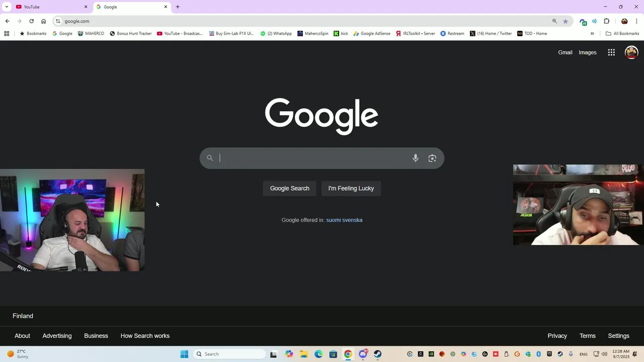Image resolution: width=644 pixels, height=362 pixels.
Task: Open the IRLToolkit Server bookmark
Action: (x=416, y=34)
